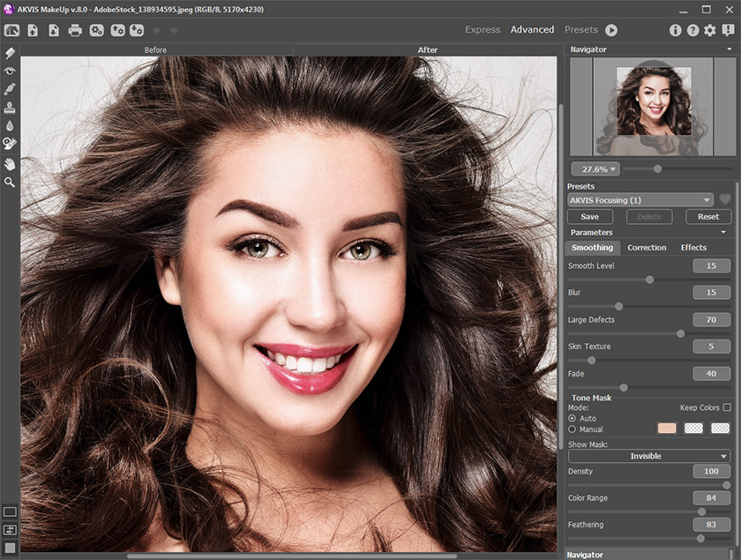Image resolution: width=741 pixels, height=560 pixels.
Task: Click the Reset button
Action: pos(707,216)
